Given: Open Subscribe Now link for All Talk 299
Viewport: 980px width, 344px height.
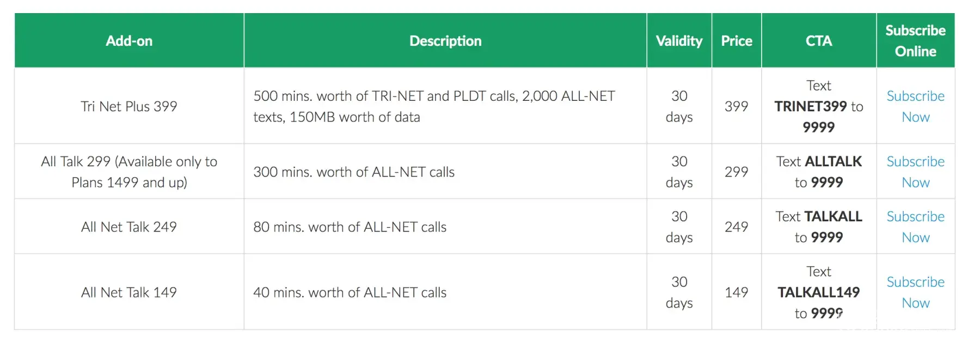Looking at the screenshot, I should tap(915, 172).
